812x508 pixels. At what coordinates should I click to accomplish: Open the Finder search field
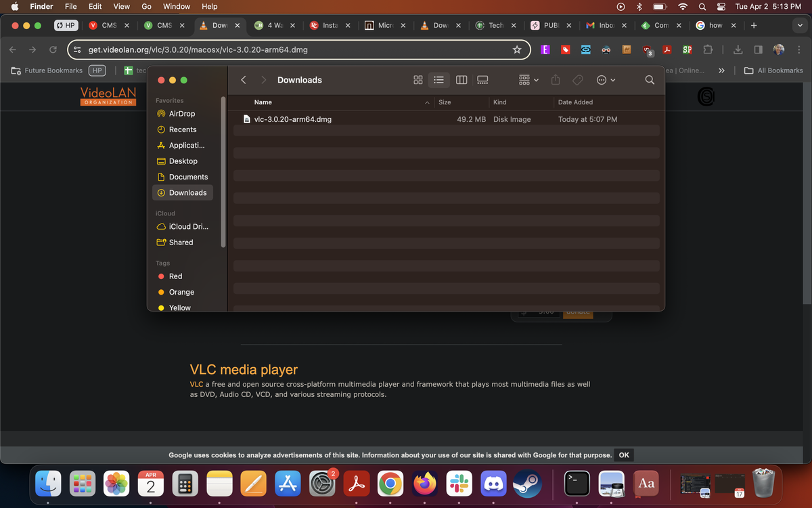pyautogui.click(x=649, y=79)
